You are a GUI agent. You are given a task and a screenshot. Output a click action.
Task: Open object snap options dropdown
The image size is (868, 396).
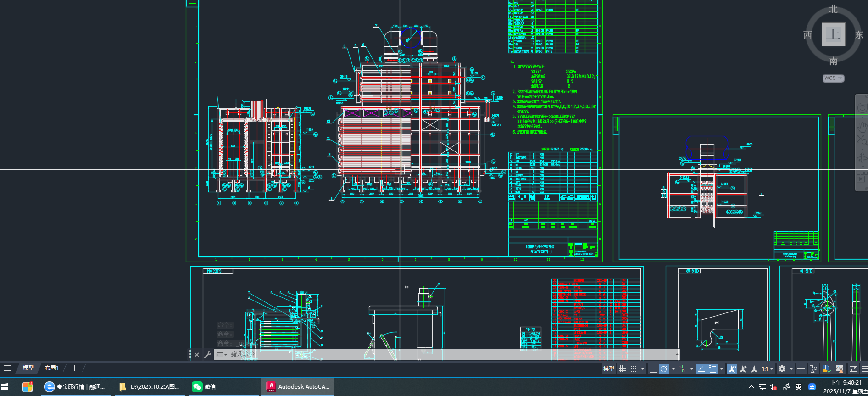(722, 369)
